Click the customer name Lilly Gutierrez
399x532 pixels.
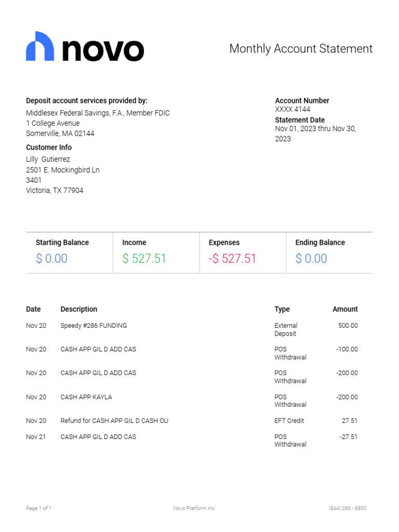click(x=48, y=159)
